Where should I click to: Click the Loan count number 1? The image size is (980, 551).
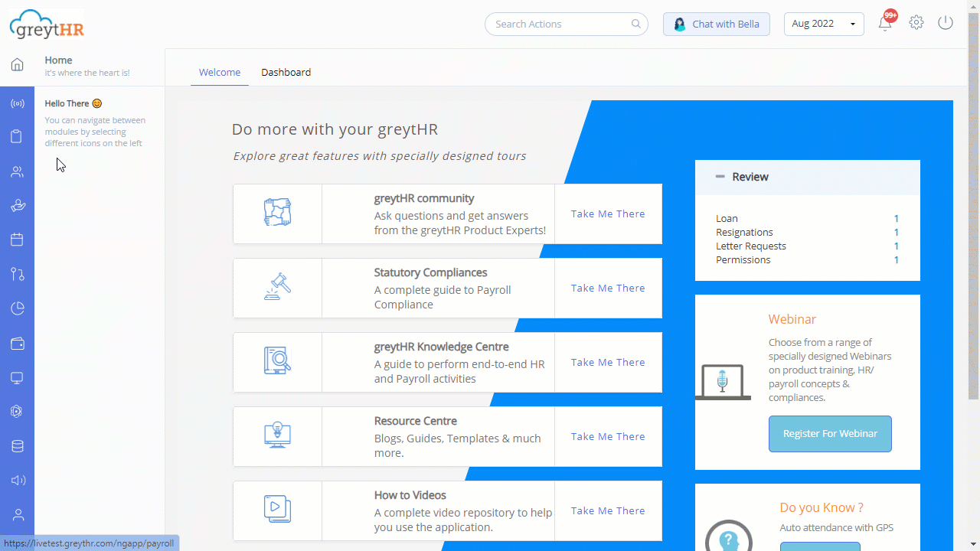pyautogui.click(x=897, y=218)
